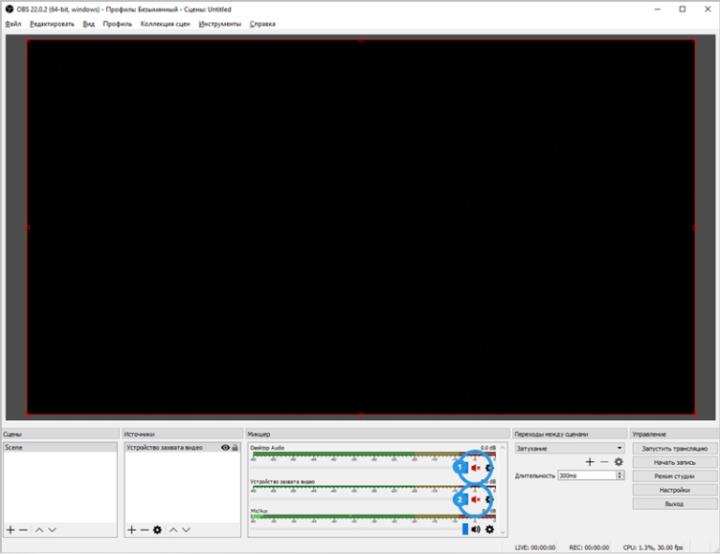Click Переходы между сценами panel header
The image size is (720, 554).
[569, 434]
